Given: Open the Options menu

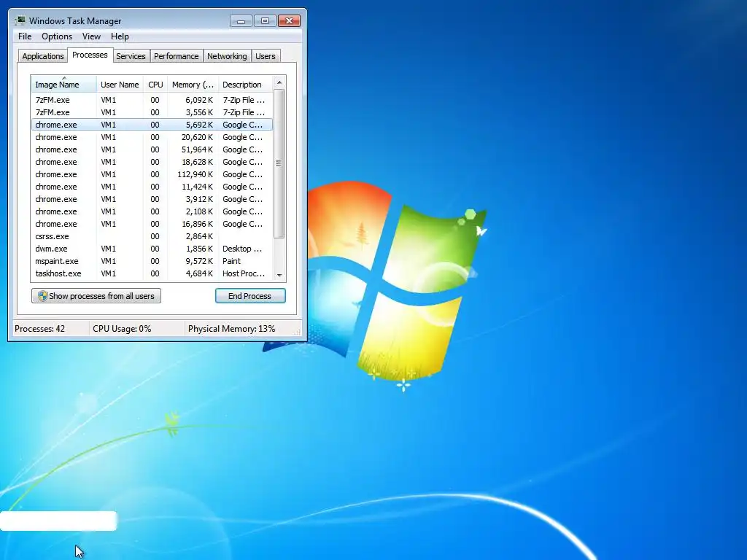Looking at the screenshot, I should (x=57, y=36).
